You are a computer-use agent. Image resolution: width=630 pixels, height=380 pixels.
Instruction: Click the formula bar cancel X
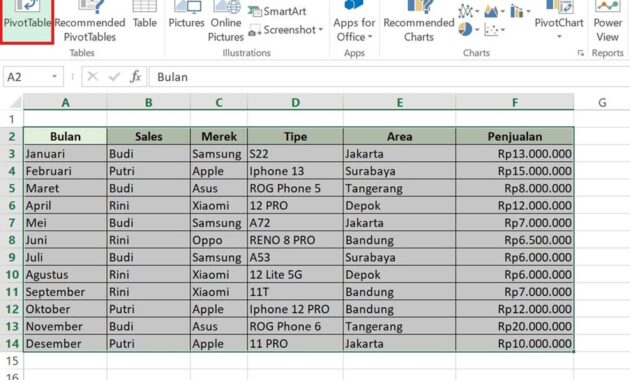coord(92,76)
